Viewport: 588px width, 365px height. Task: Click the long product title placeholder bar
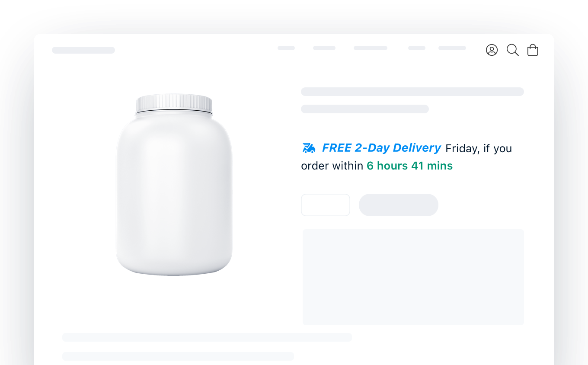click(412, 92)
